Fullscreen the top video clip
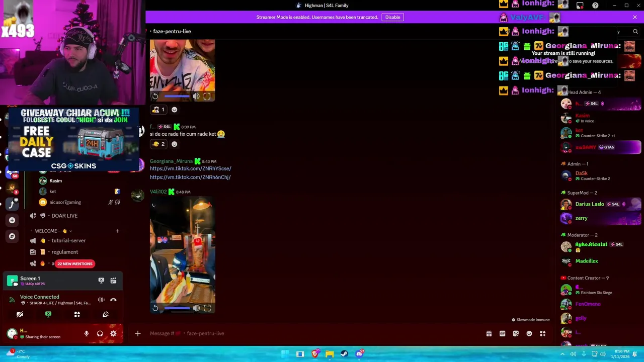The height and width of the screenshot is (362, 644). click(207, 96)
